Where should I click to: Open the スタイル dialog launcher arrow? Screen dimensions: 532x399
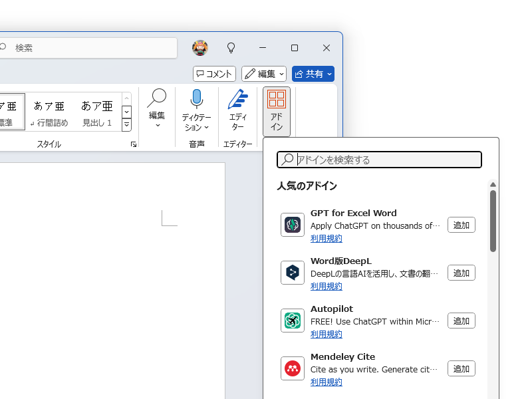(x=133, y=143)
